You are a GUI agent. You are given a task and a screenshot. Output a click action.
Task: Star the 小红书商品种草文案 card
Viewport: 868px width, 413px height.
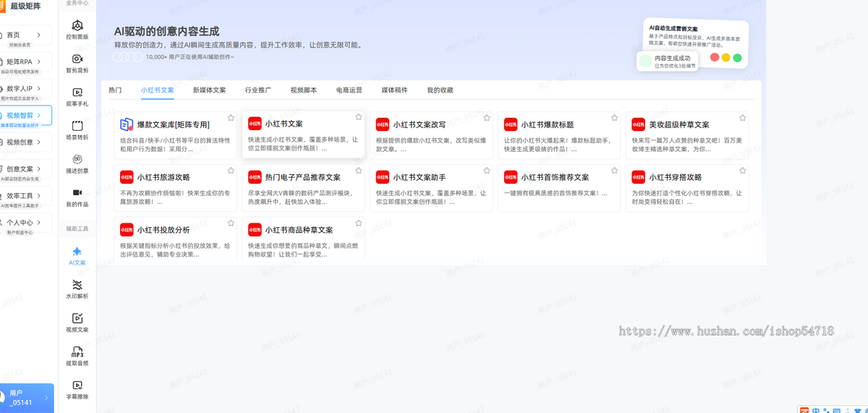coord(359,223)
